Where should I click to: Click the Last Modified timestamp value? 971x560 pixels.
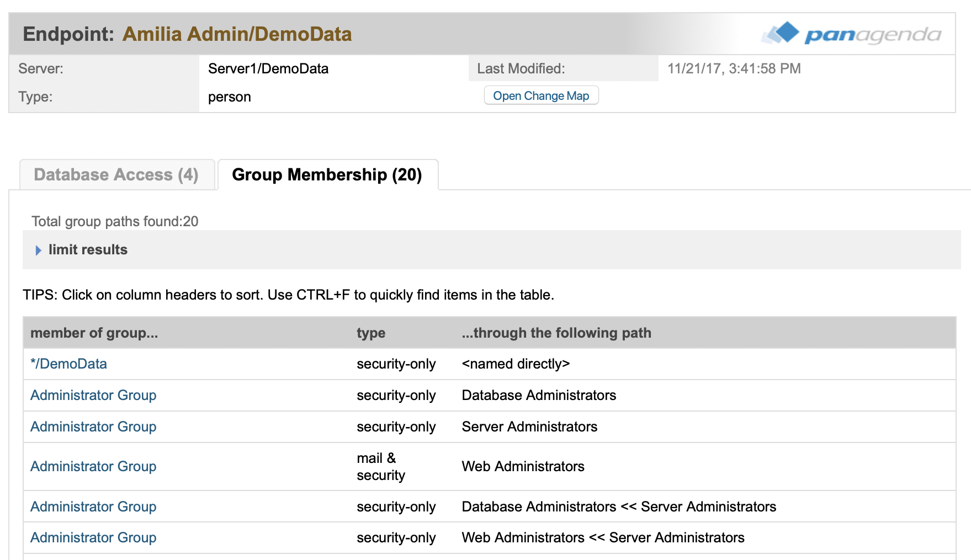[734, 69]
